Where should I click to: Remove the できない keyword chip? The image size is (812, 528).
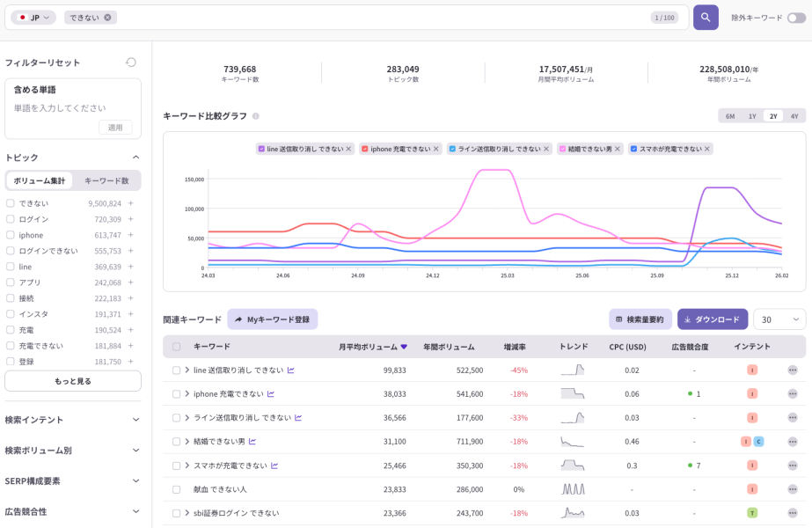click(107, 18)
